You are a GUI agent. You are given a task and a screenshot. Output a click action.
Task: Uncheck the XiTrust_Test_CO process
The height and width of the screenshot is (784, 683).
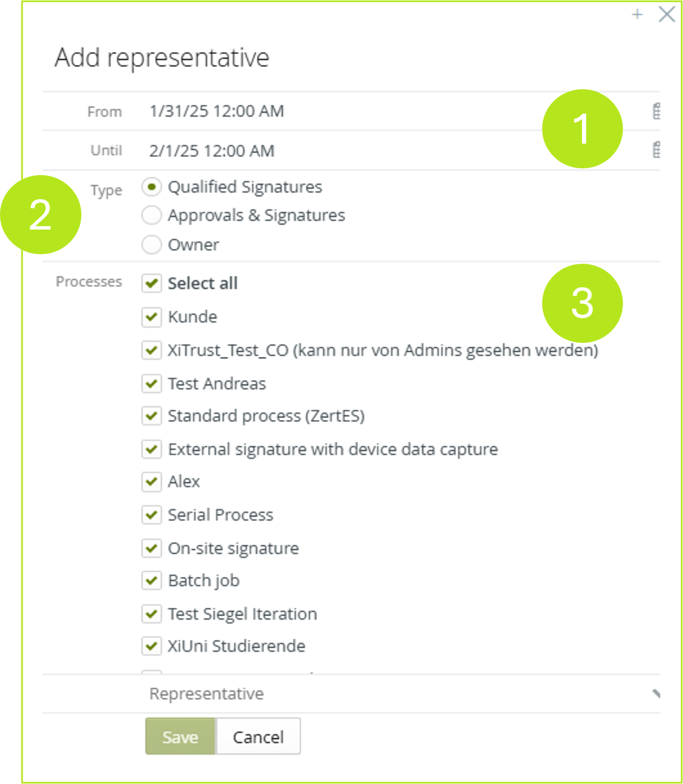pyautogui.click(x=152, y=350)
